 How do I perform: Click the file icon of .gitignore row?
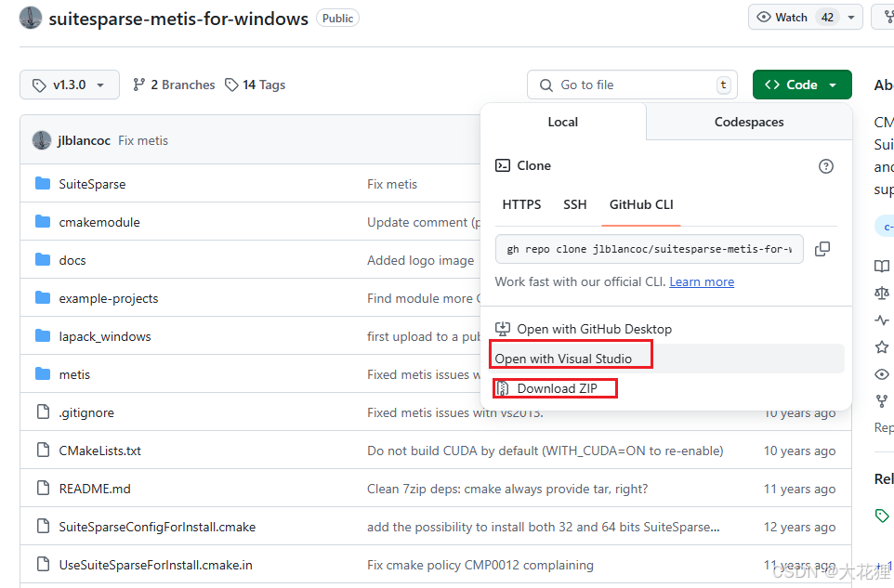point(43,412)
